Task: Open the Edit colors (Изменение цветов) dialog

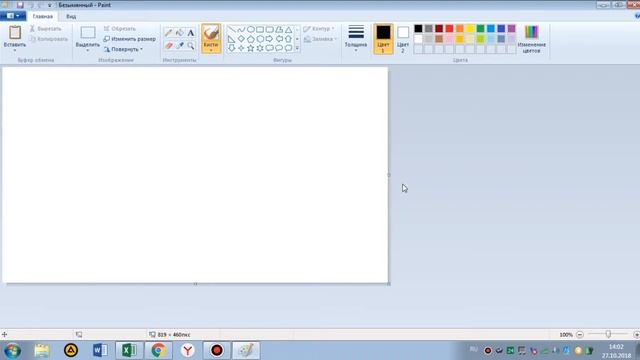Action: pyautogui.click(x=531, y=38)
